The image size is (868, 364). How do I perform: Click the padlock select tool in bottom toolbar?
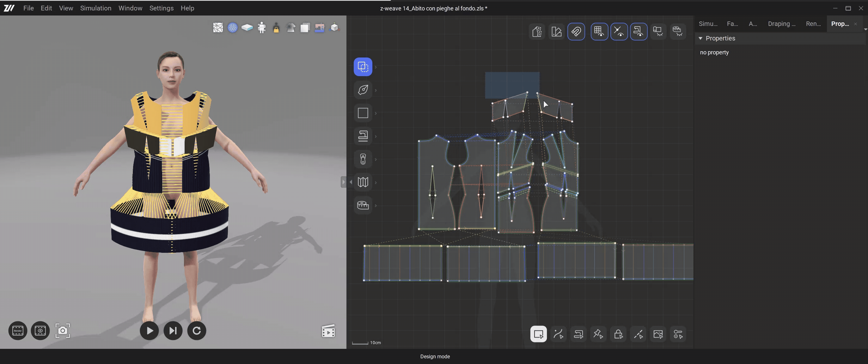[618, 334]
